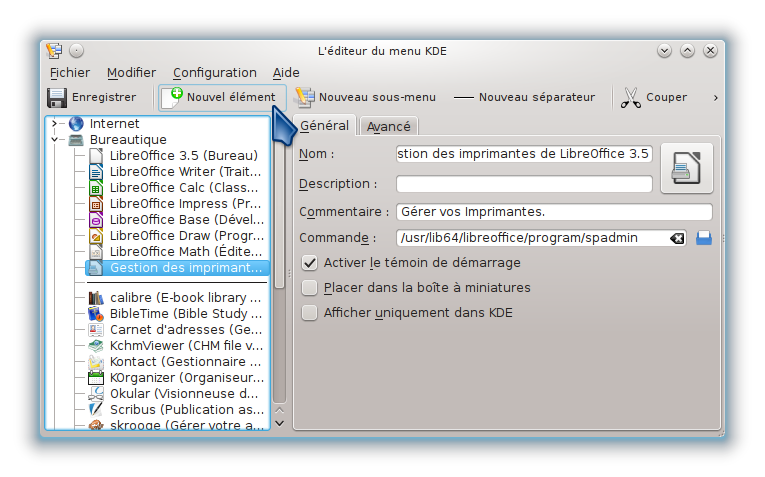Select Gestion des imprimant... tree entry
765x477 pixels.
pyautogui.click(x=177, y=268)
